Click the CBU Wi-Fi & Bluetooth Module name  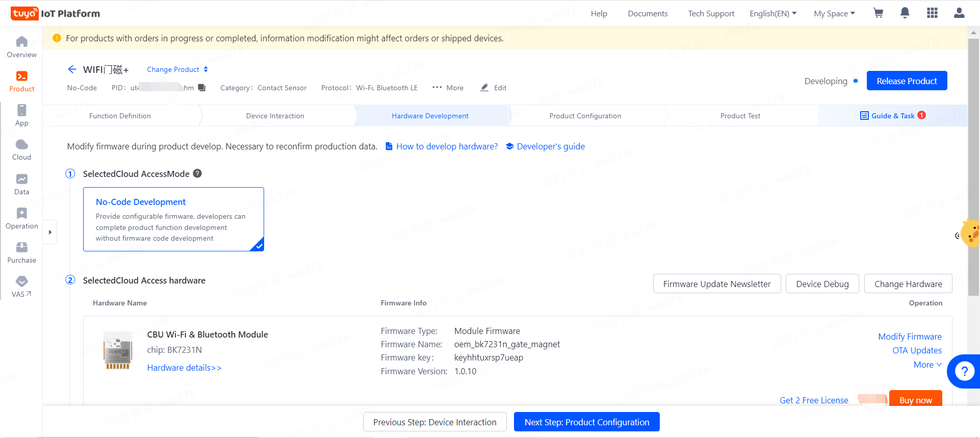(208, 334)
